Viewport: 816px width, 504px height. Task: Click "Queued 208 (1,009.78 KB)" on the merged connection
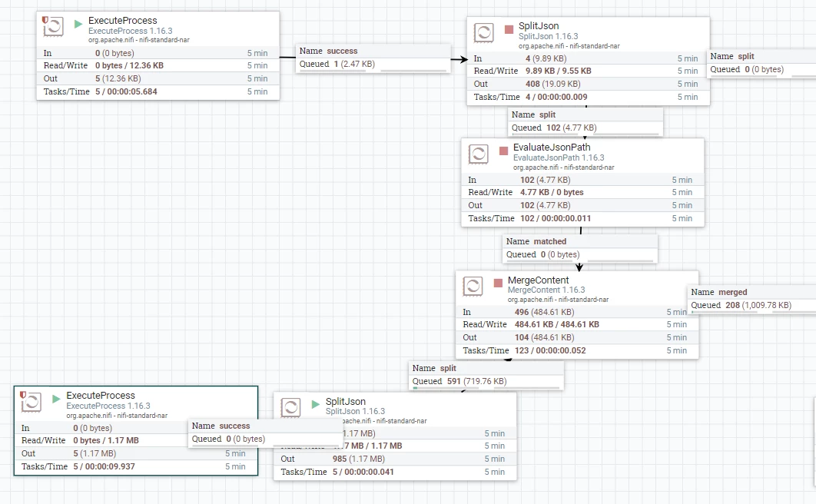(741, 305)
